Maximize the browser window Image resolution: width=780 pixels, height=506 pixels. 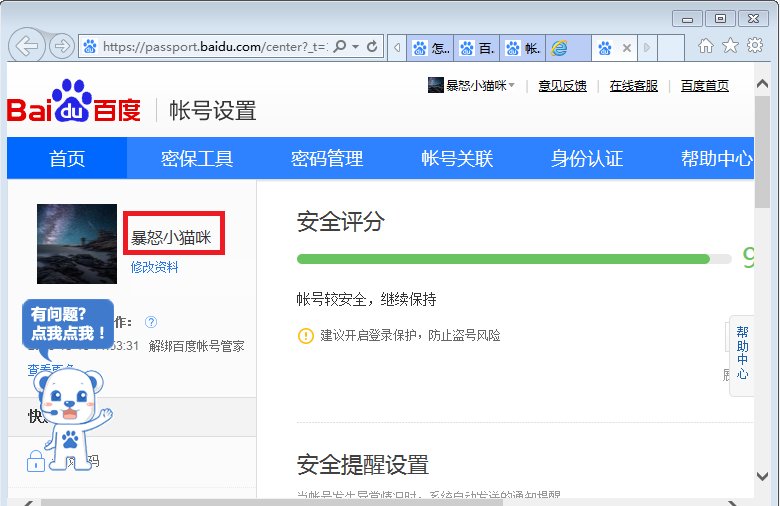(720, 19)
